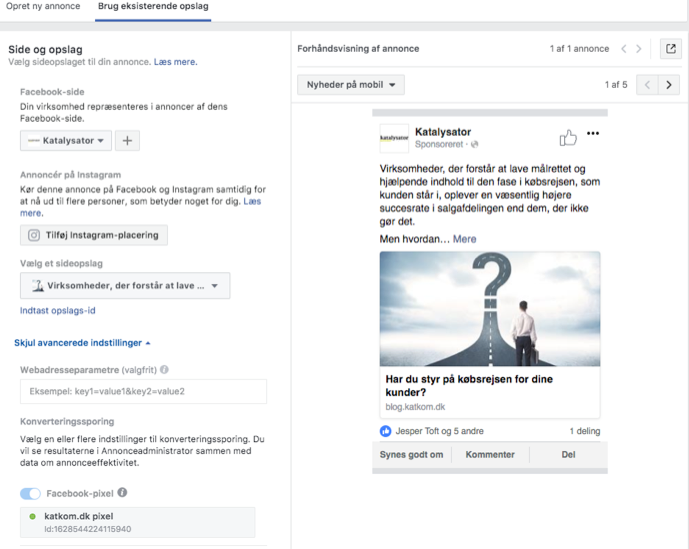Open the three-dot menu on ad preview

point(593,134)
